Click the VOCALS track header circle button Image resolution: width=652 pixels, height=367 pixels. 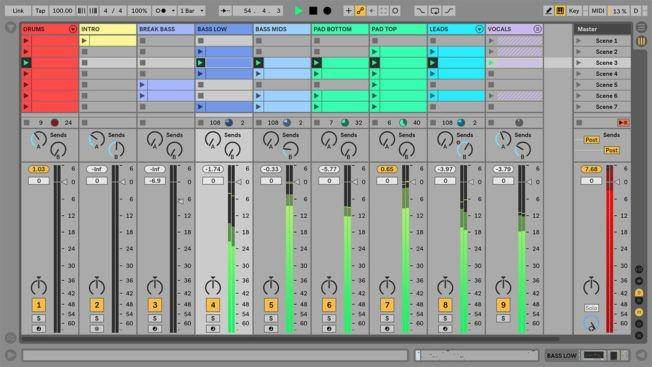tap(537, 29)
